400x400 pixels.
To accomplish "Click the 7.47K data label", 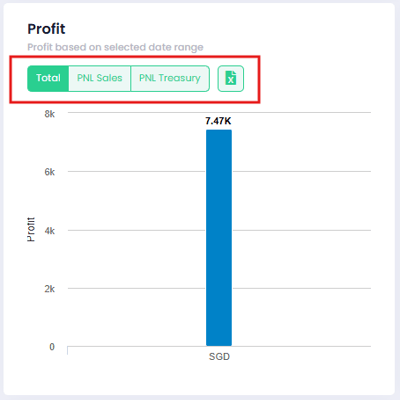I will click(218, 121).
